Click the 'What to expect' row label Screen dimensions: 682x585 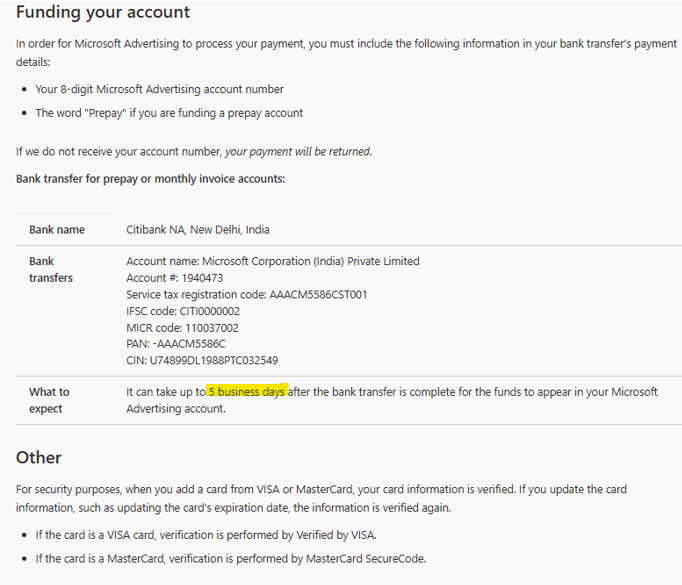coord(49,400)
